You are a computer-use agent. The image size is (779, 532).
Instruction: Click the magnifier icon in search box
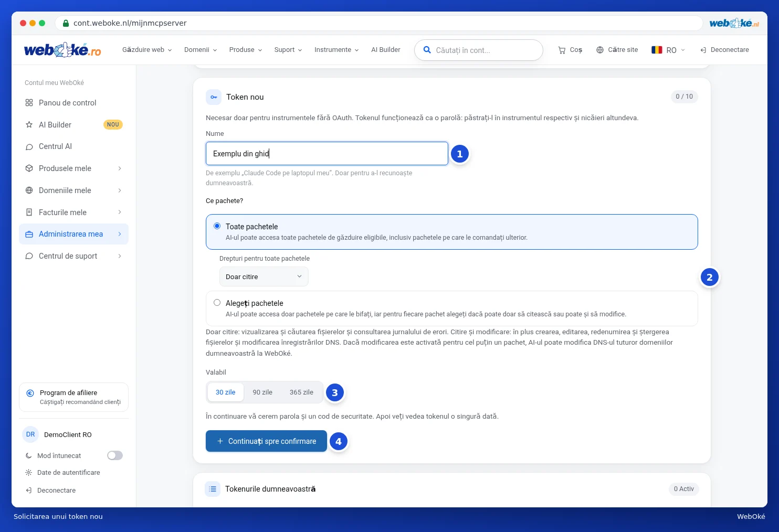pos(427,50)
